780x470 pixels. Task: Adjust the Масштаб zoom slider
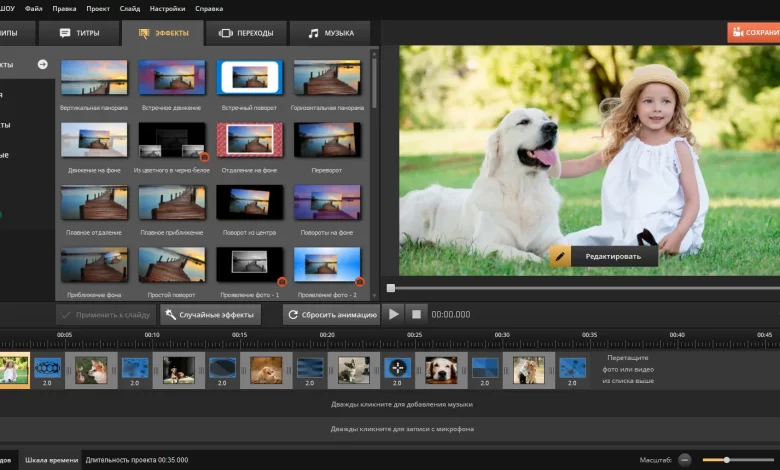726,460
